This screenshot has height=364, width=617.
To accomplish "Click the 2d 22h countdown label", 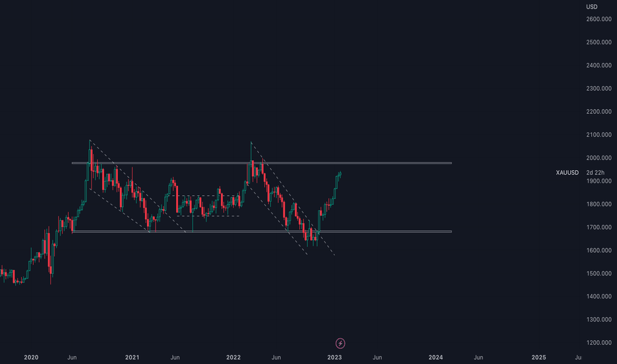I will [595, 173].
